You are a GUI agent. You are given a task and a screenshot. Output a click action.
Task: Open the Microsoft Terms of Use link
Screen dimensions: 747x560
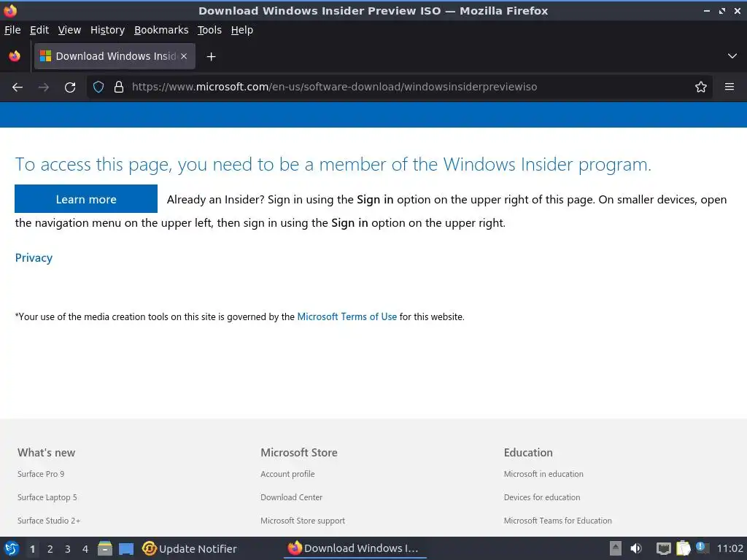click(x=347, y=316)
